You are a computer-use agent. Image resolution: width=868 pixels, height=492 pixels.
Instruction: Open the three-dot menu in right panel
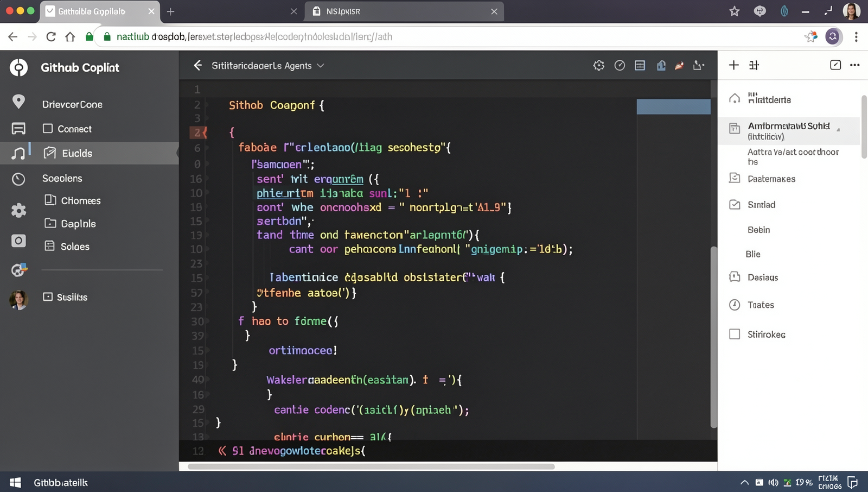coord(855,65)
